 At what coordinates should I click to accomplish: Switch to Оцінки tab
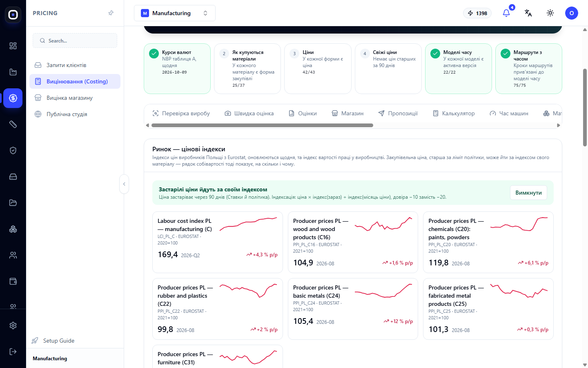pos(303,113)
